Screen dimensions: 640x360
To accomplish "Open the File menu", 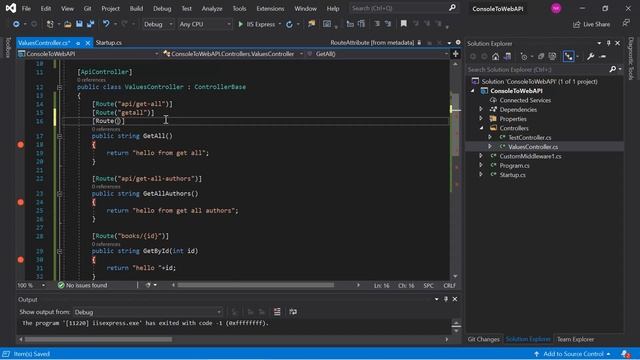I will (x=26, y=9).
